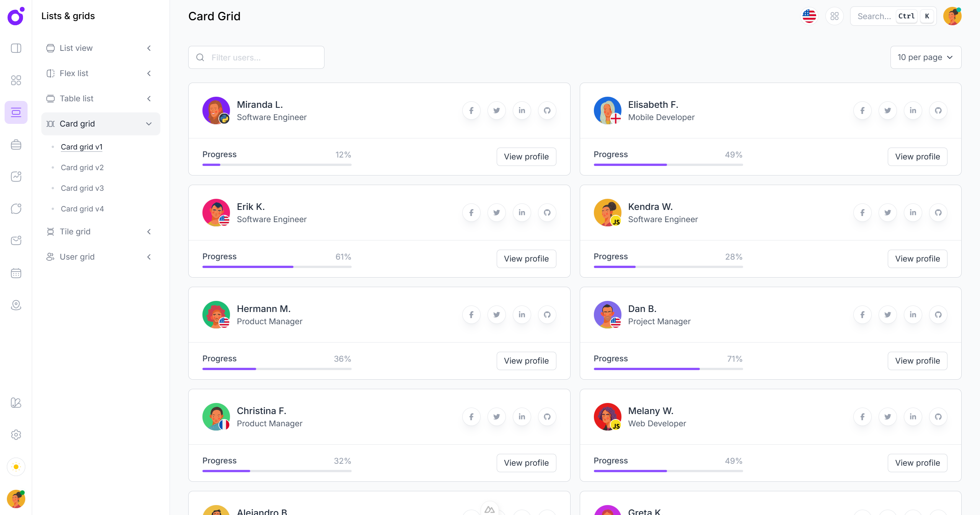Click View profile for Christina F.
This screenshot has width=980, height=515.
(x=526, y=463)
